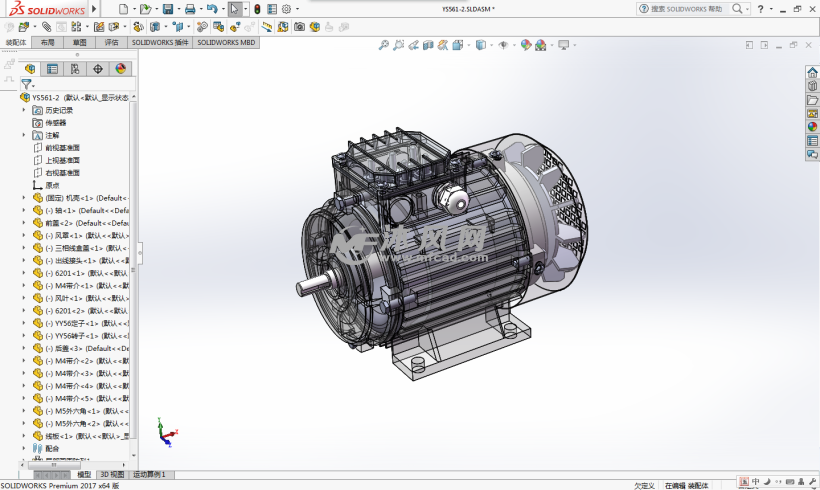Open the ConfigurationManager tab icon
The width and height of the screenshot is (820, 490).
74,69
